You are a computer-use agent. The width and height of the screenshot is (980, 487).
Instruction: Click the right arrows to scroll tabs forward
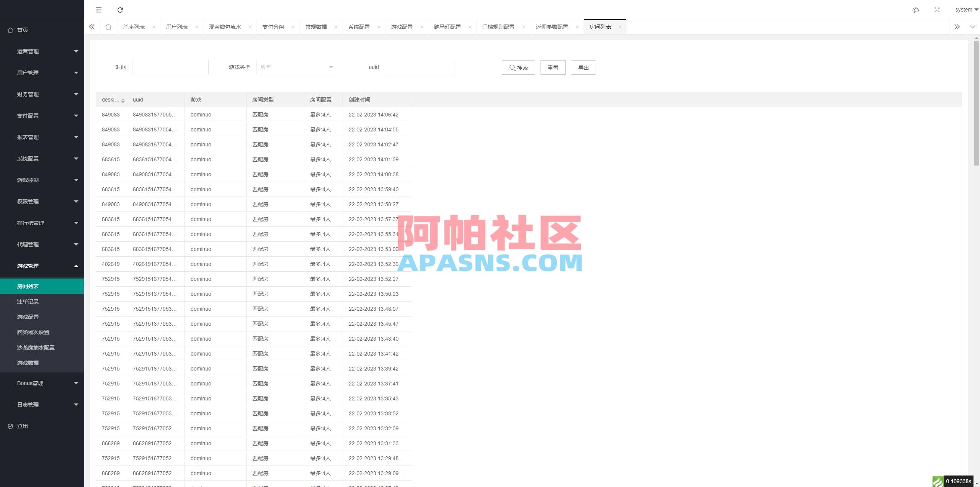(x=957, y=26)
